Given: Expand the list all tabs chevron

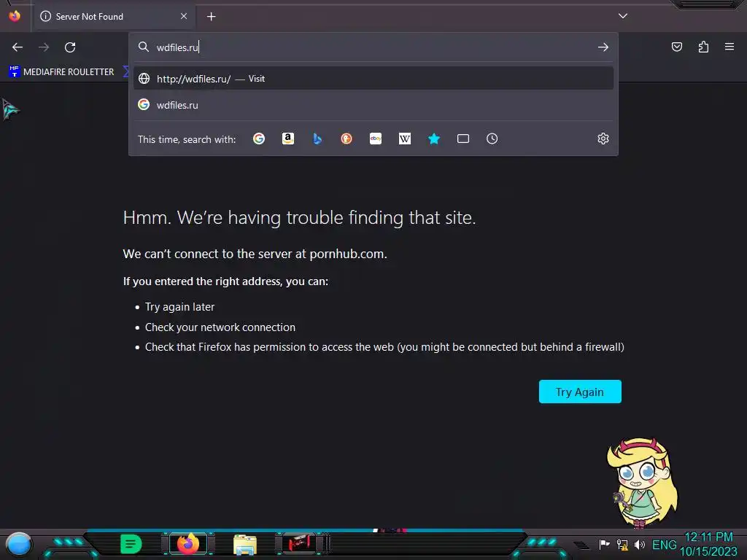Looking at the screenshot, I should (x=623, y=16).
